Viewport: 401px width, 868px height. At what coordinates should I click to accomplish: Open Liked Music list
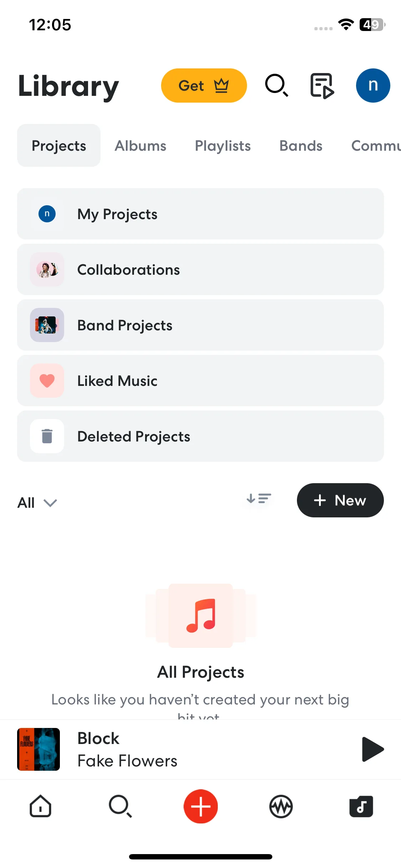click(200, 381)
